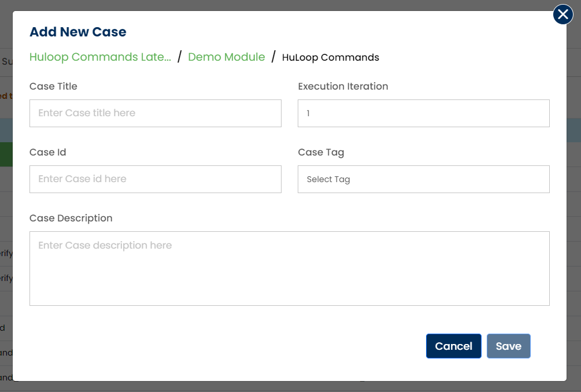Close the Add New Case dialog

tap(563, 14)
